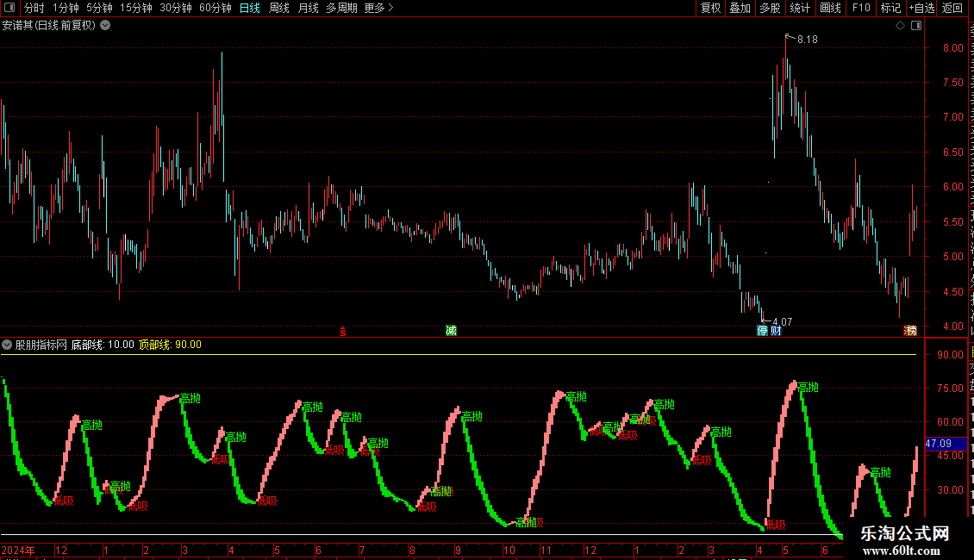Select the 5分钟 period tab
The image size is (974, 560).
99,8
